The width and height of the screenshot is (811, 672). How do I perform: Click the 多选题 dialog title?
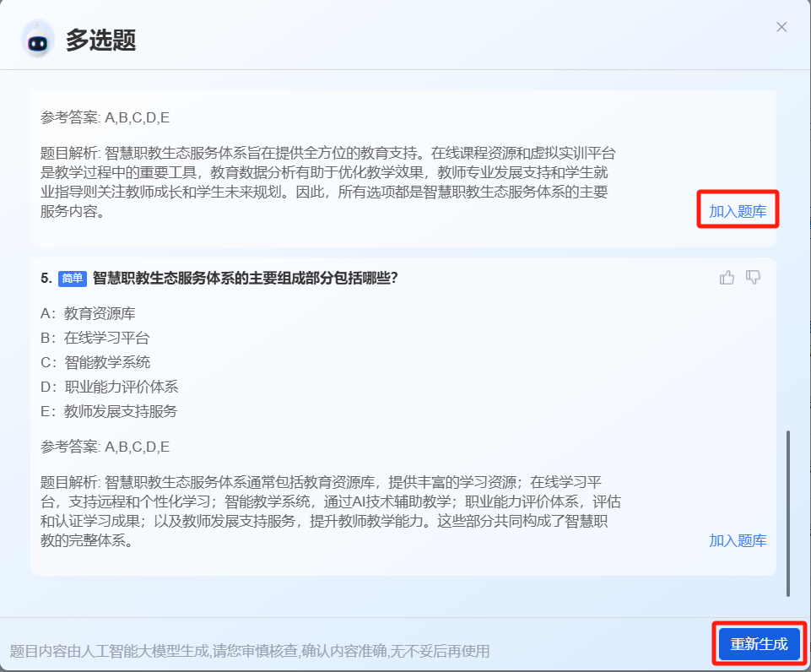pos(100,40)
